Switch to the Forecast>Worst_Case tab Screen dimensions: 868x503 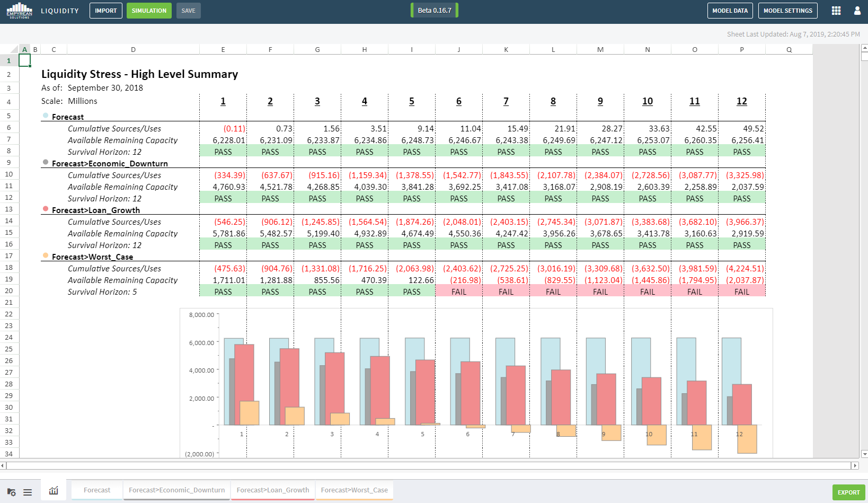(354, 490)
